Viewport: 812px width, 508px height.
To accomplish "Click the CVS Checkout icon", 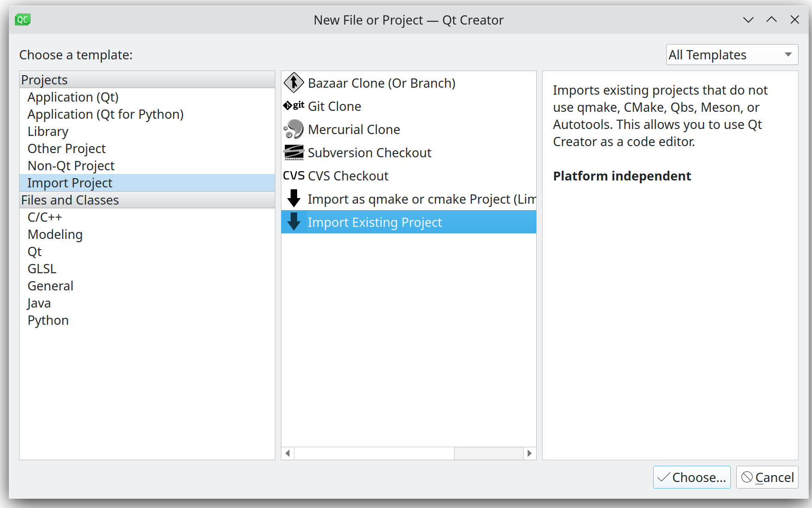I will 293,175.
